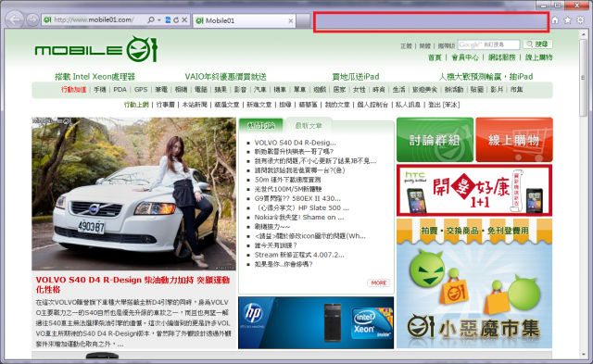The image size is (593, 364).
Task: Click the Mobile01 favicon in the address bar
Action: [x=47, y=19]
